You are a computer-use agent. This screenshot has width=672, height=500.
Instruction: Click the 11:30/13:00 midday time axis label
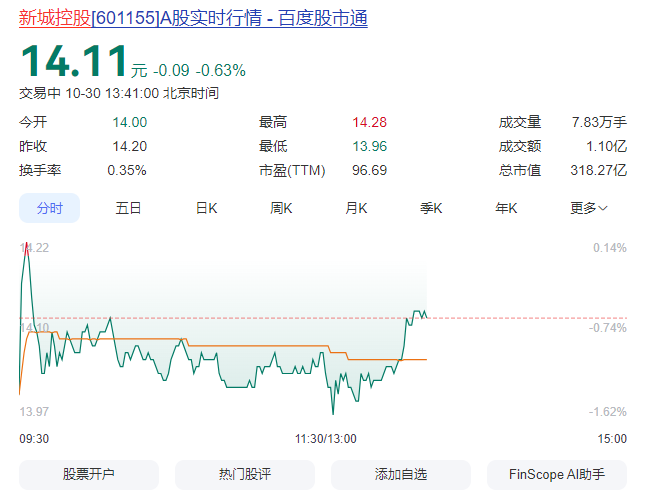(x=326, y=438)
